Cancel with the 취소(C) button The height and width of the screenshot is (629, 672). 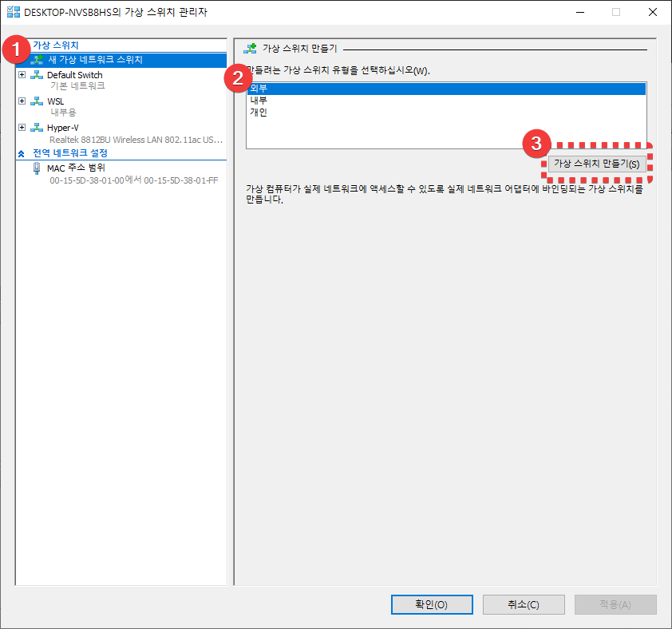click(x=524, y=604)
